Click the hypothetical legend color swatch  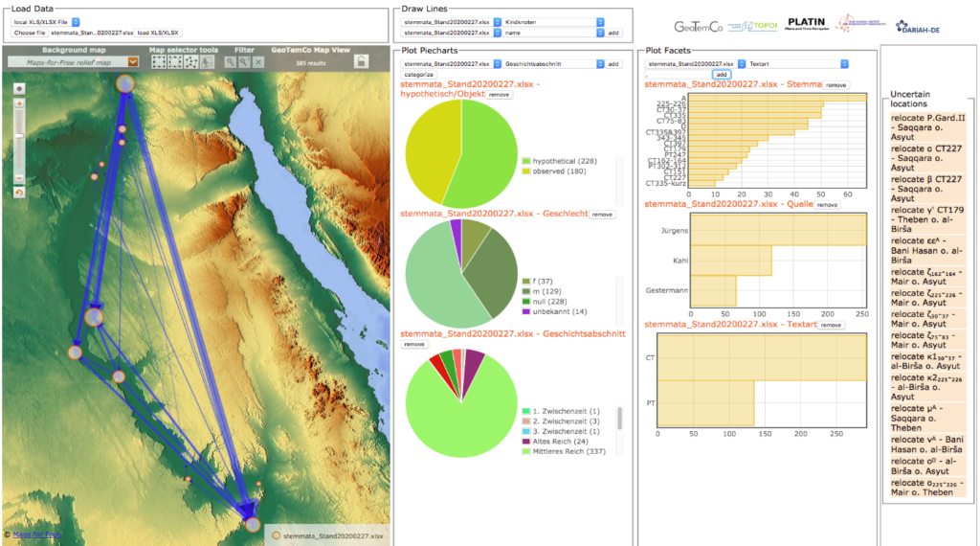(526, 161)
